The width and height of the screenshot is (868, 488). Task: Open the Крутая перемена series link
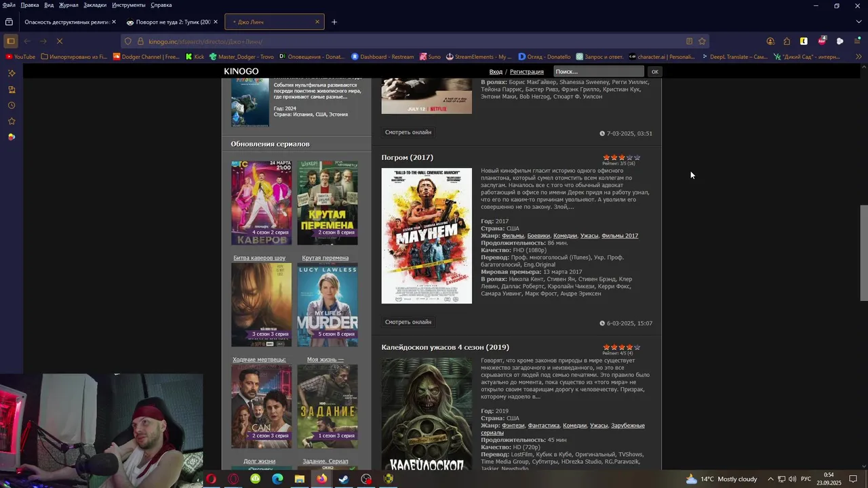click(325, 258)
